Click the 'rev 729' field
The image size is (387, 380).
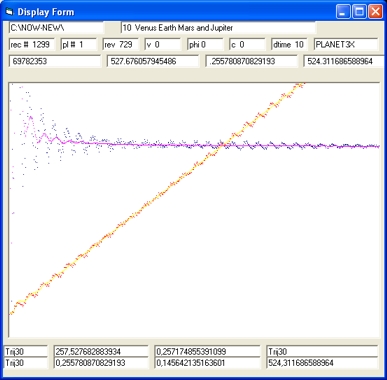(x=121, y=44)
